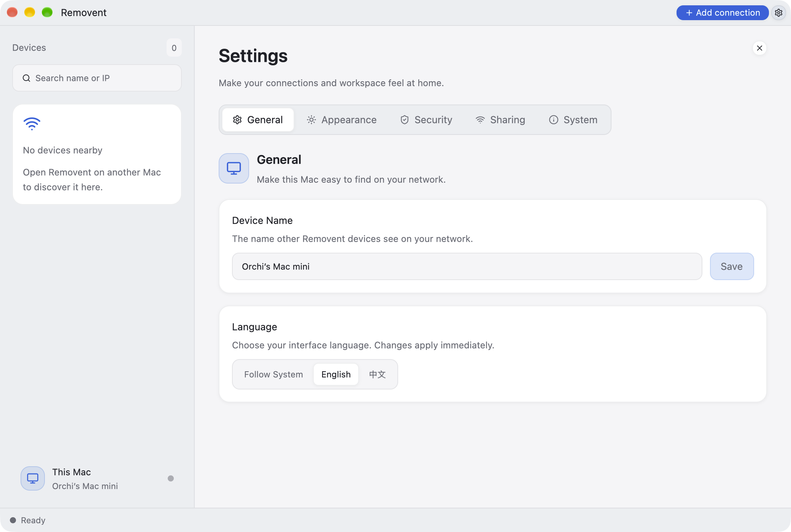Select English language option

pyautogui.click(x=336, y=374)
